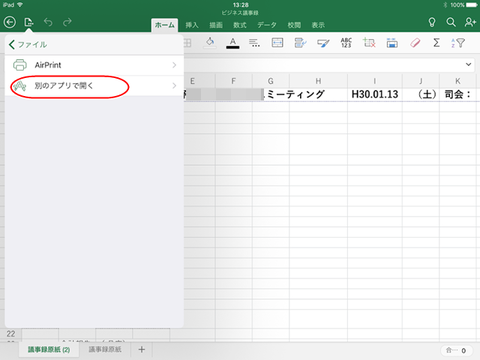This screenshot has height=360, width=480.
Task: Open the search magnifier icon
Action: point(451,22)
